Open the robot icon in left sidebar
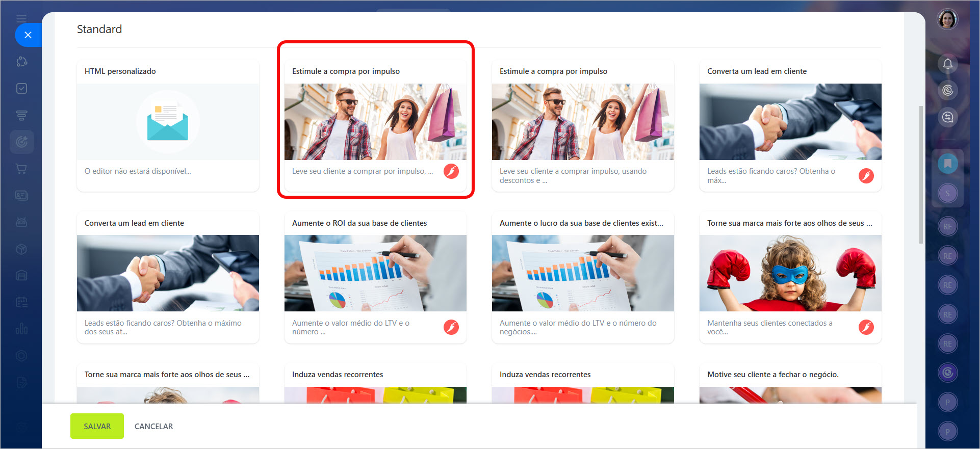This screenshot has width=980, height=449. (x=21, y=222)
